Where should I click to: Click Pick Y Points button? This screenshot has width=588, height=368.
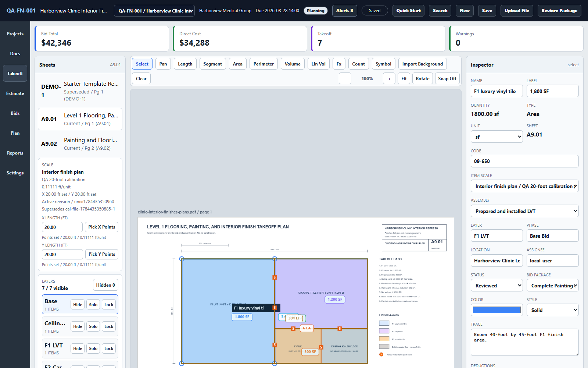[102, 254]
